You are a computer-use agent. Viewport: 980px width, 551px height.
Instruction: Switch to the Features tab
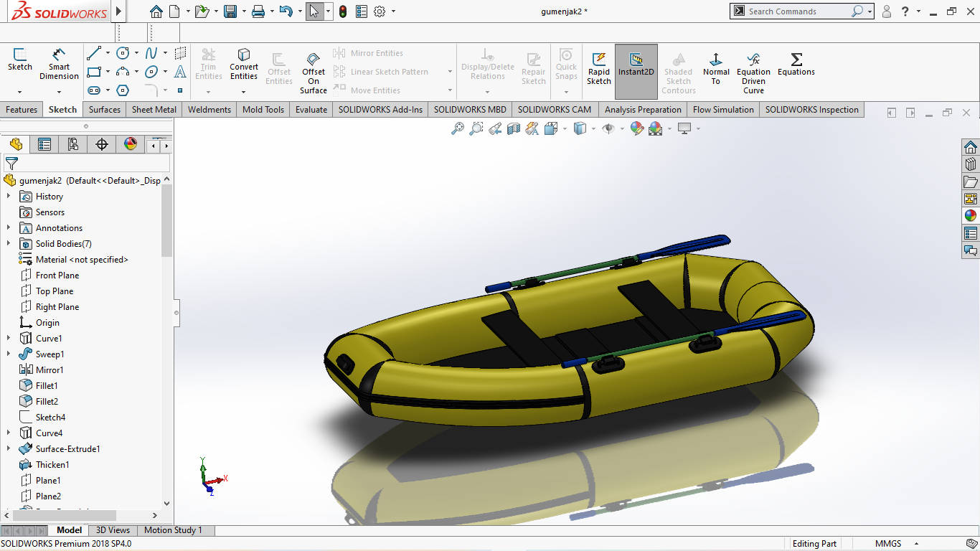click(22, 110)
